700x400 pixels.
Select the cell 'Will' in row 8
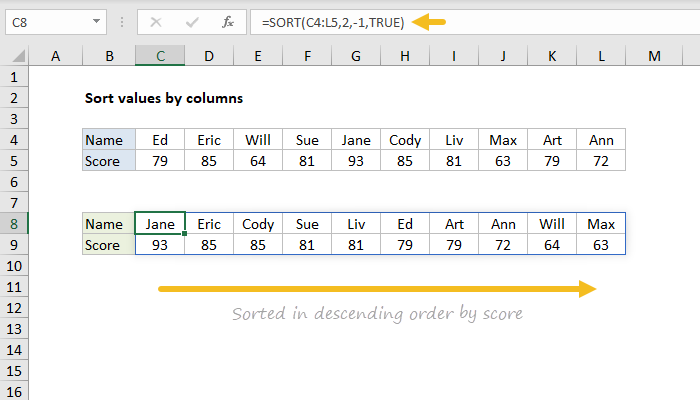(552, 224)
